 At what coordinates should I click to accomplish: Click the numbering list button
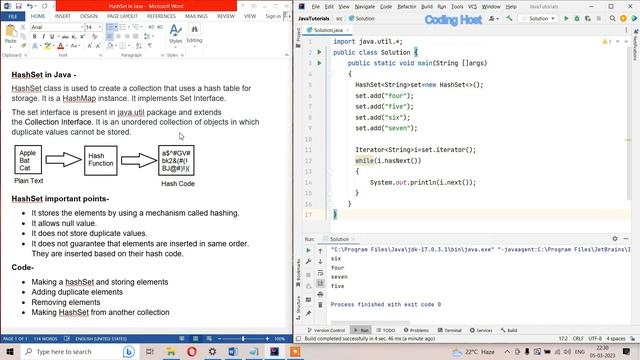point(123,27)
